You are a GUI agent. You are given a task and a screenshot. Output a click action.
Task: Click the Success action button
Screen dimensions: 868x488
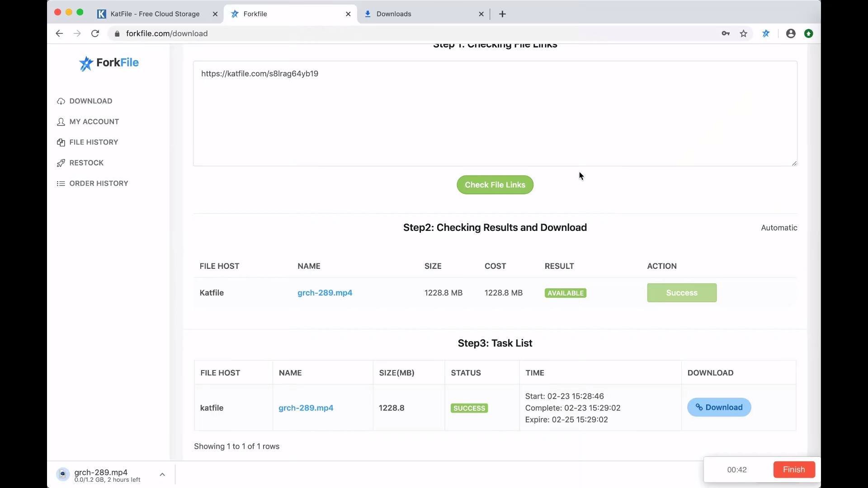point(682,293)
